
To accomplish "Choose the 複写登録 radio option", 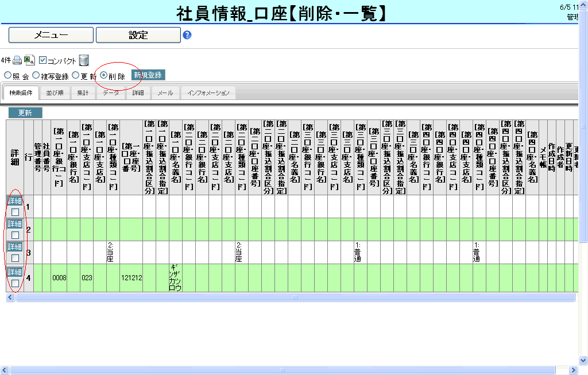I will pos(36,75).
